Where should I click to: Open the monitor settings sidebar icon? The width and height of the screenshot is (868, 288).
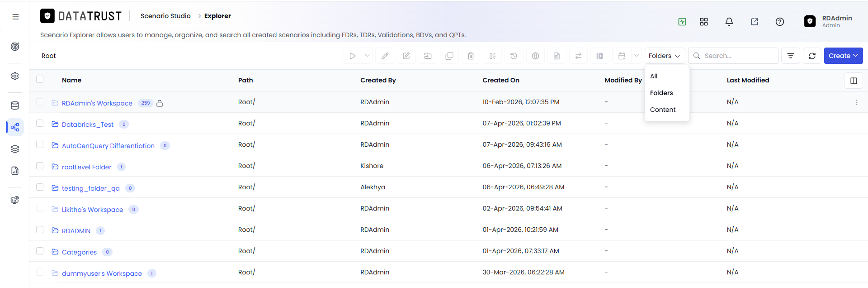15,200
